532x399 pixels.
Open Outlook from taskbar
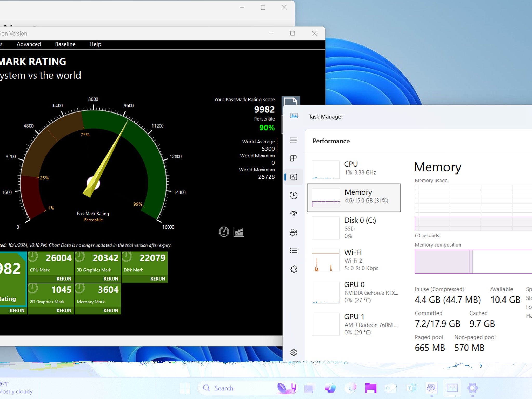pyautogui.click(x=391, y=388)
